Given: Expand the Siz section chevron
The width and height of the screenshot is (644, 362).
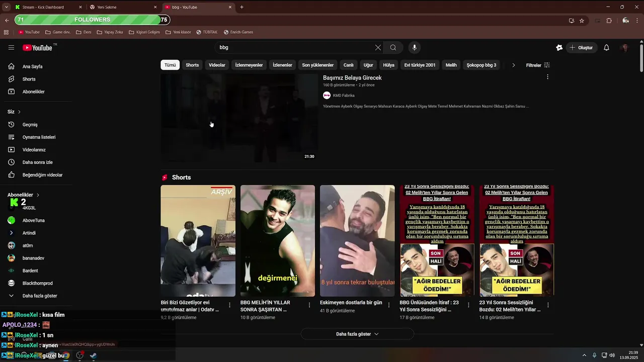Looking at the screenshot, I should click(x=19, y=112).
